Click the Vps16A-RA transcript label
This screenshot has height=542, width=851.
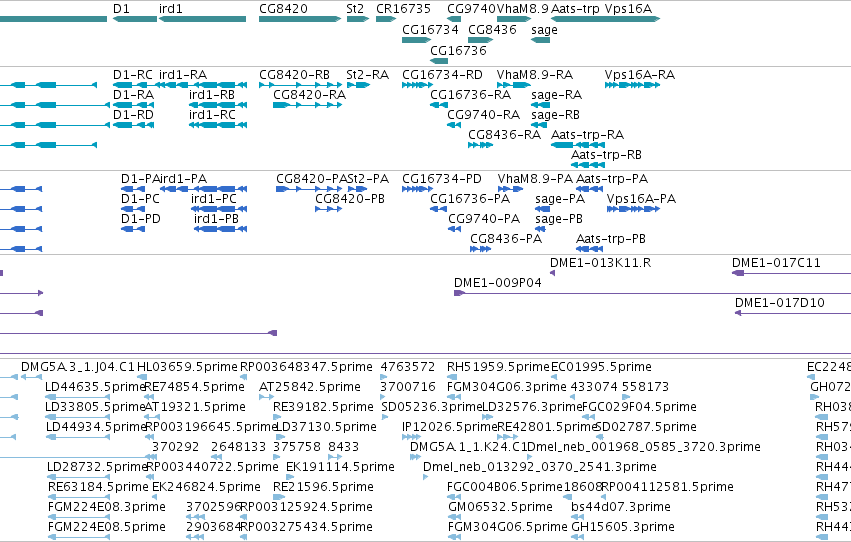(640, 74)
